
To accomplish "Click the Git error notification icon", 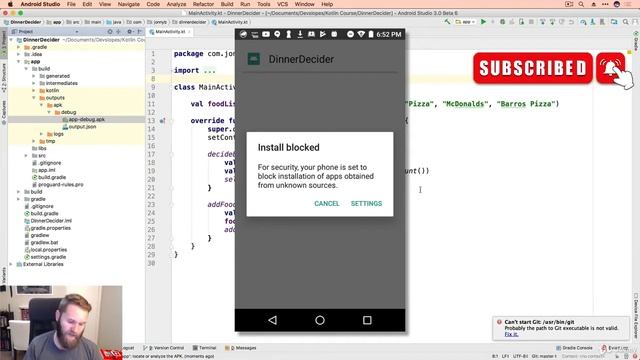I will point(499,322).
